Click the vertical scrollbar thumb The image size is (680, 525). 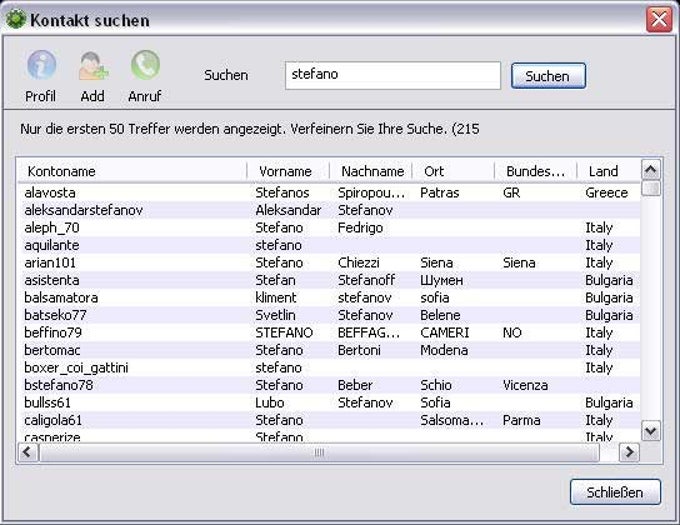pos(651,189)
